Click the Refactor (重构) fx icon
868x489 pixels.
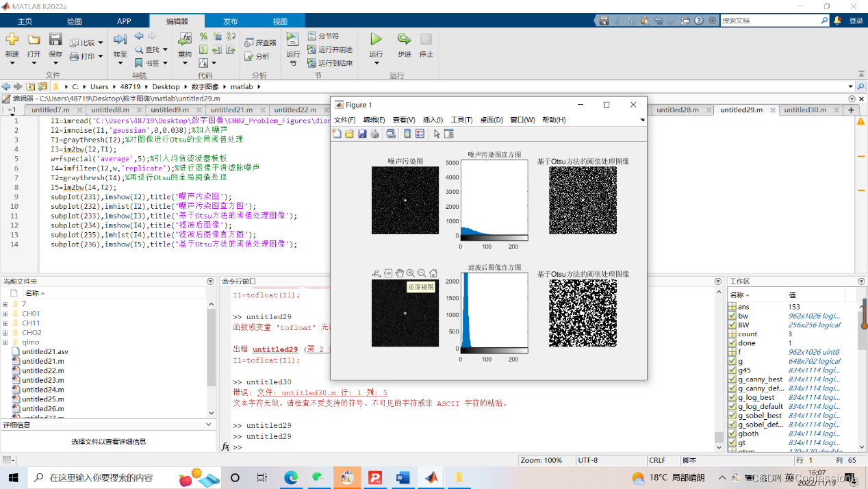pos(185,39)
